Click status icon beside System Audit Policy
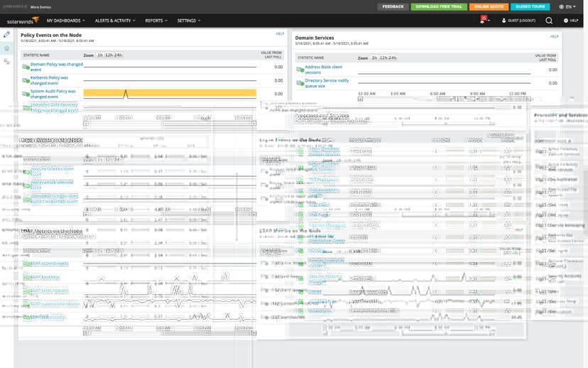Viewport: 588px width, 368px height. coord(26,94)
